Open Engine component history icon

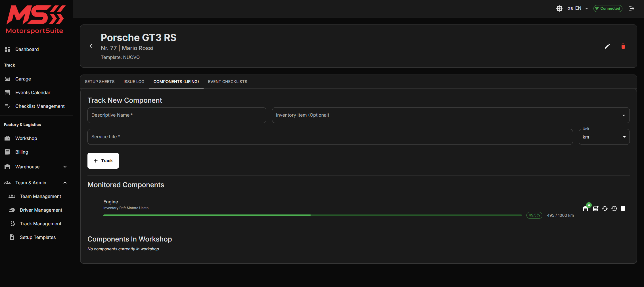point(614,208)
